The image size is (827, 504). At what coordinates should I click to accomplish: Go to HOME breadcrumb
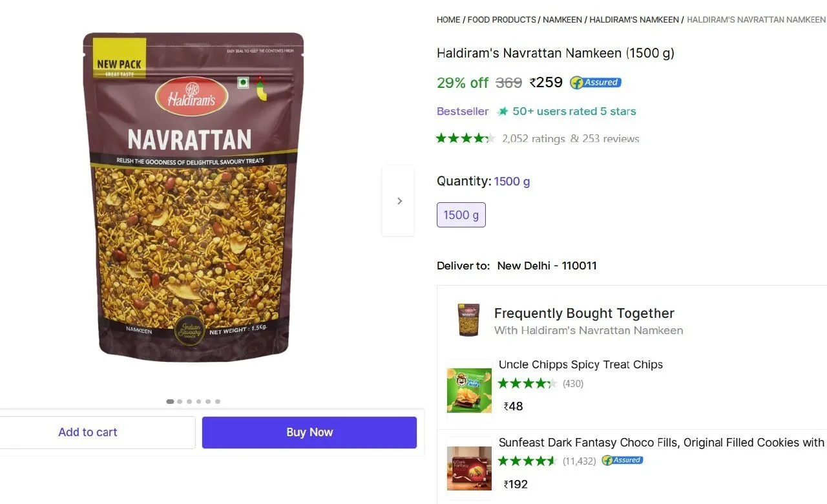(x=448, y=20)
